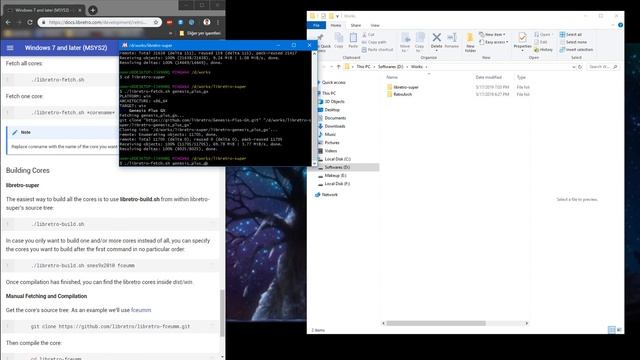Viewport: 640px width, 360px height.
Task: Open the docs page hamburger menu
Action: click(x=10, y=48)
